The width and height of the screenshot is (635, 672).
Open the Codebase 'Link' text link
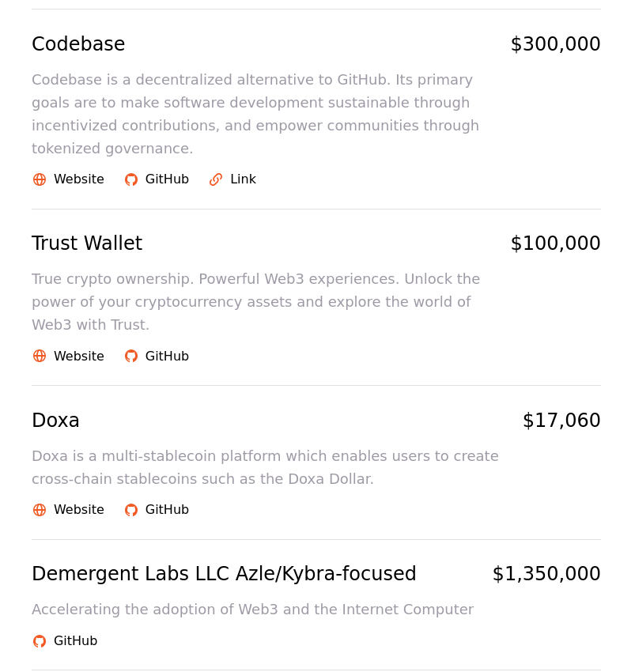243,179
